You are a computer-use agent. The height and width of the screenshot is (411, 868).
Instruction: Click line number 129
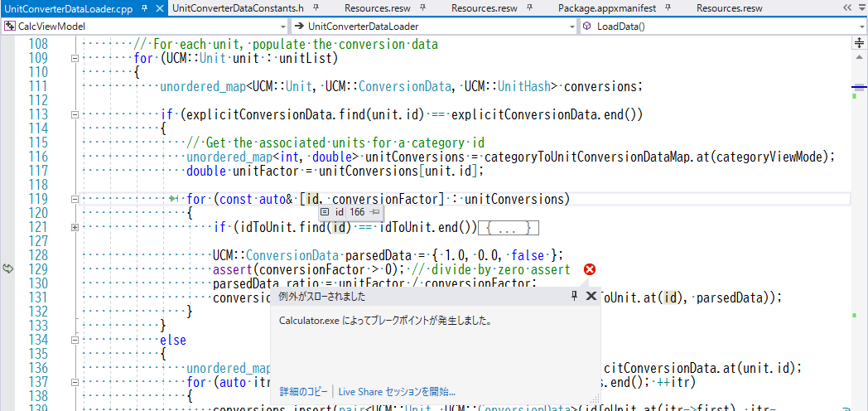pyautogui.click(x=37, y=270)
